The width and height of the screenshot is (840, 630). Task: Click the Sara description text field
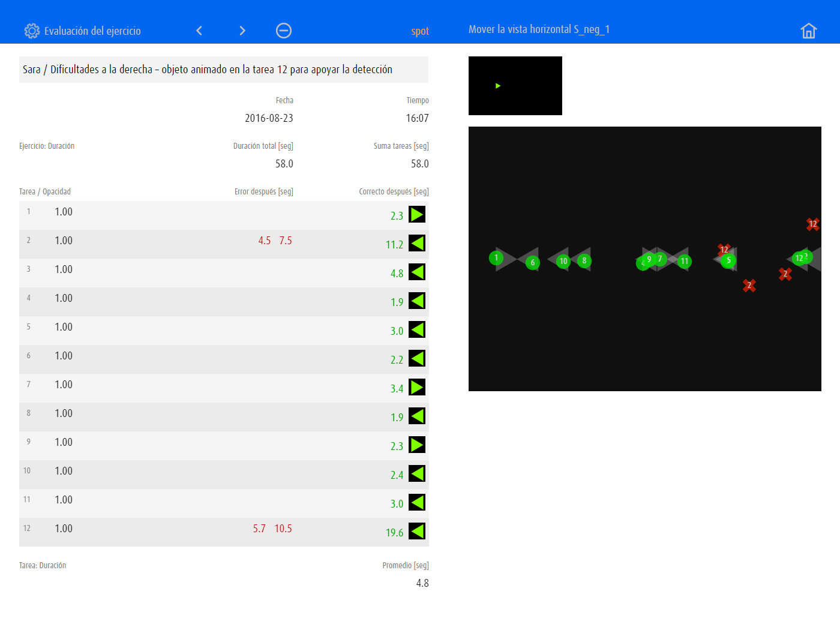pos(224,70)
